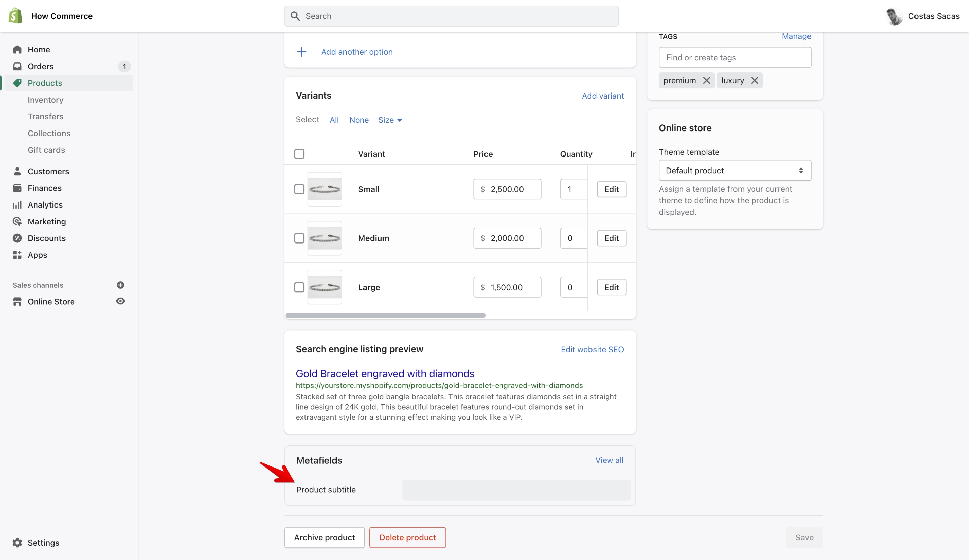Open Transfers in the sidebar
This screenshot has height=560, width=969.
[x=45, y=116]
